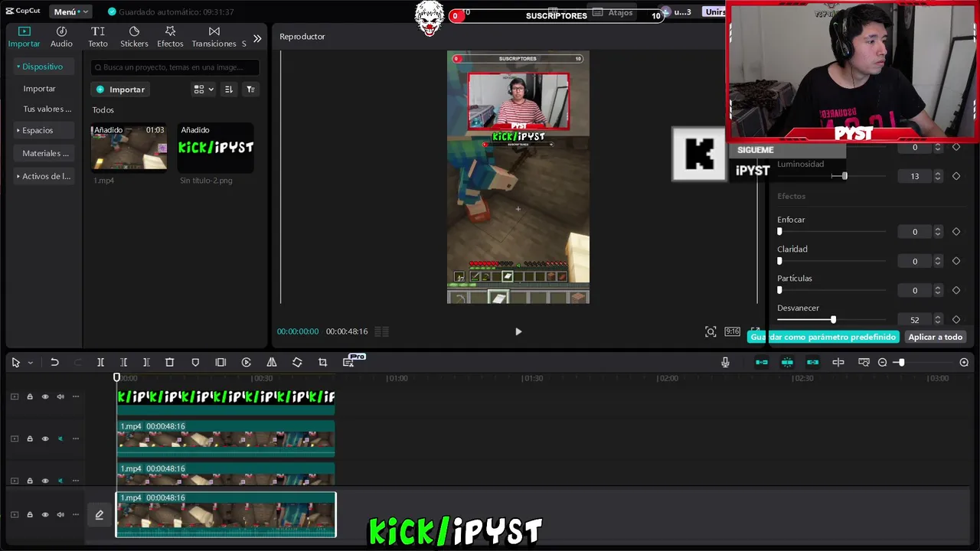The width and height of the screenshot is (980, 551).
Task: Zoom in the timeline
Action: 964,363
